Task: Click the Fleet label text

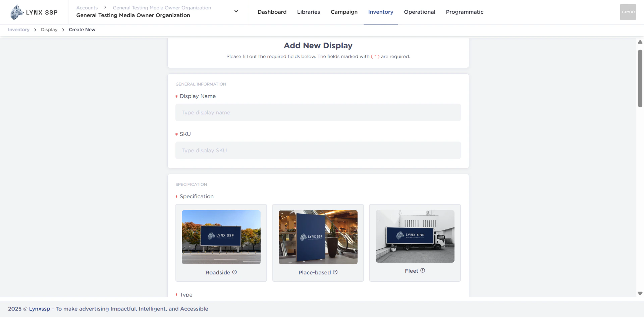Action: click(x=412, y=271)
